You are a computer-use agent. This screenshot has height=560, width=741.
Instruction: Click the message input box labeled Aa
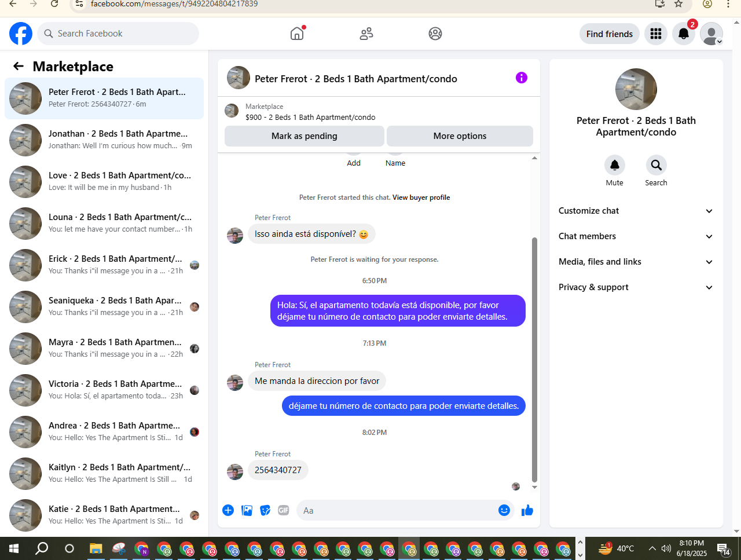(405, 510)
